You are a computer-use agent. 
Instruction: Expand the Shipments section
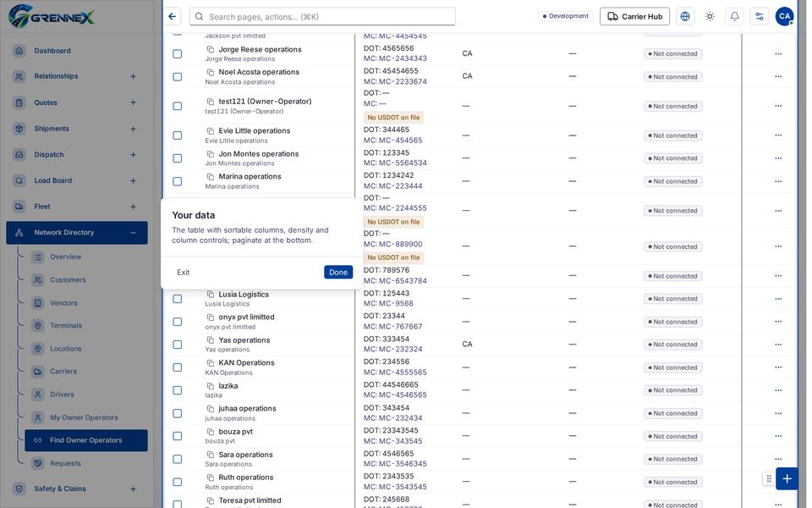pyautogui.click(x=133, y=129)
